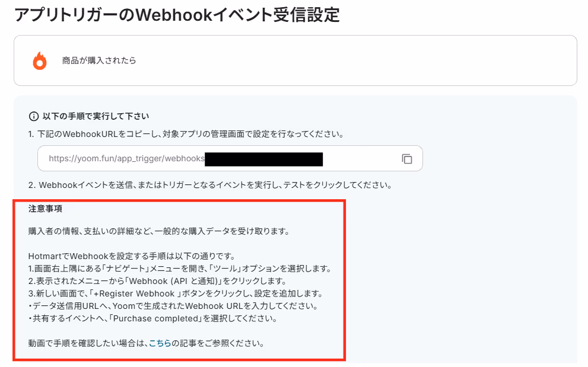
Task: Click the 以下の手順で実行して下さい heading
Action: [x=96, y=116]
